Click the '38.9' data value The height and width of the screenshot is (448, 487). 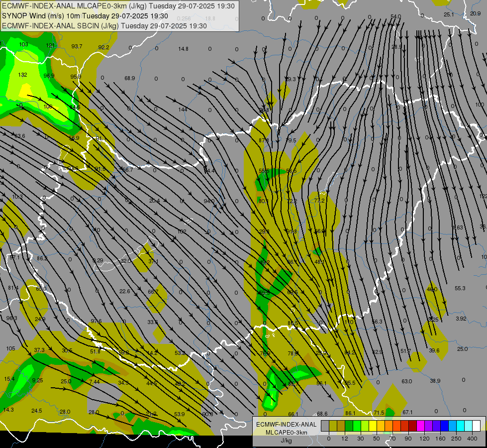click(x=435, y=381)
